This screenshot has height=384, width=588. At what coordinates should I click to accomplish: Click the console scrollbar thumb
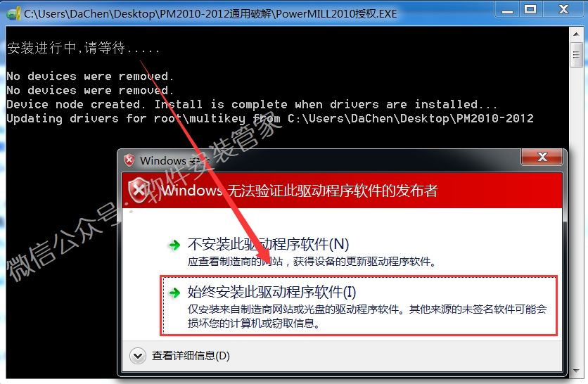point(576,55)
